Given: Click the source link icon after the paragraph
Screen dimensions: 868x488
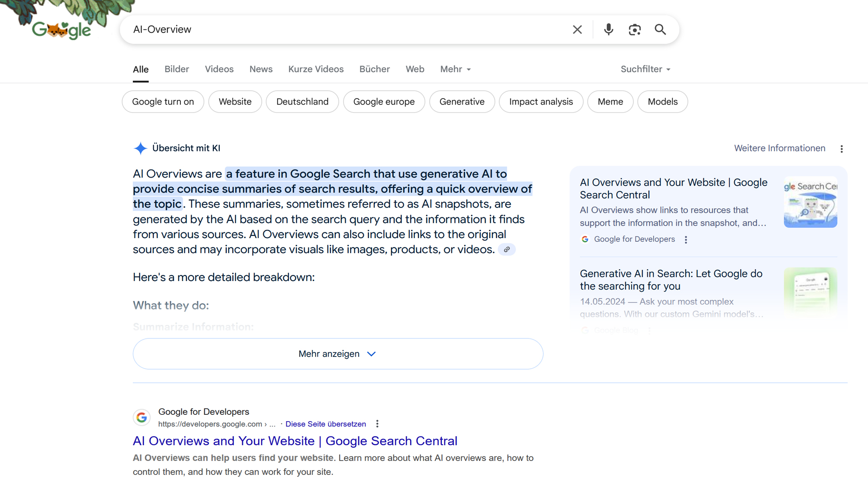Looking at the screenshot, I should pyautogui.click(x=507, y=249).
